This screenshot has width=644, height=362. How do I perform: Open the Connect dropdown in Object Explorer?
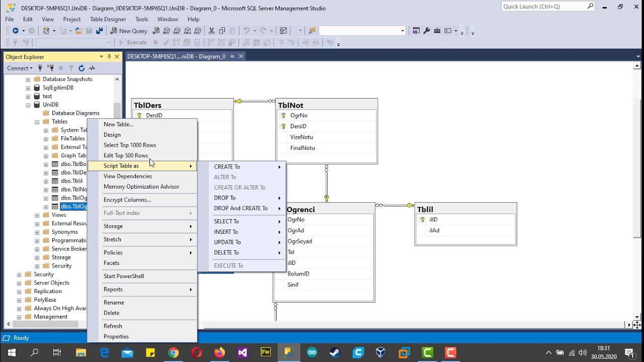(20, 68)
